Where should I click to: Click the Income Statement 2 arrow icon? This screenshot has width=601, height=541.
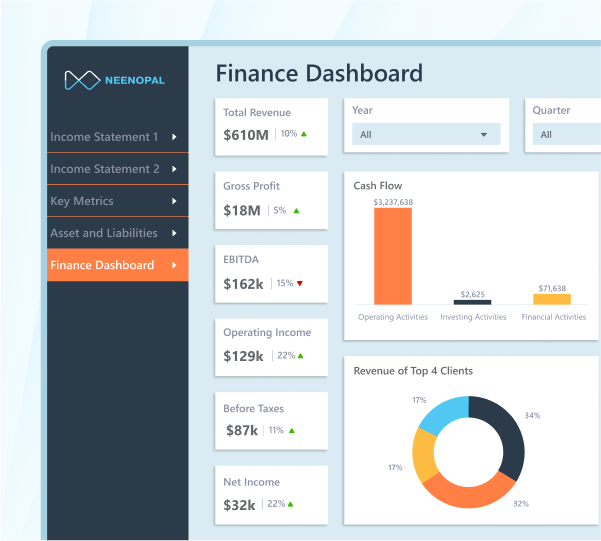tap(174, 169)
